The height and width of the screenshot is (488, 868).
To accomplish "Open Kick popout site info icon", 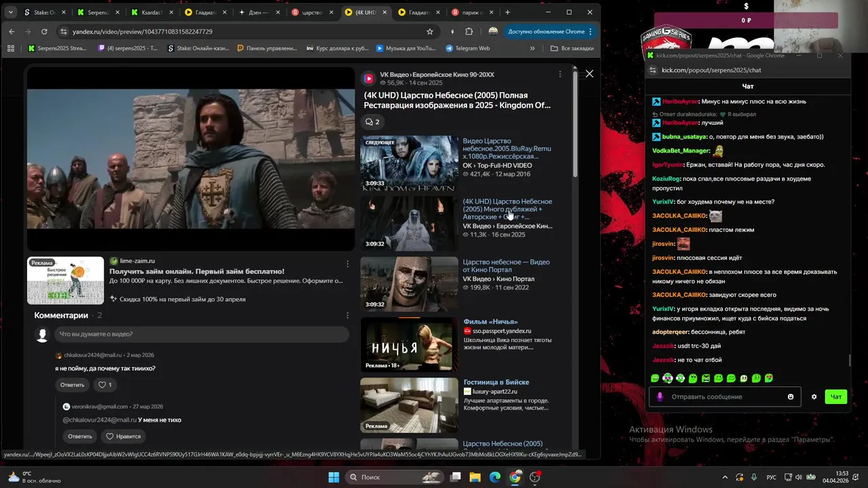I will 653,70.
